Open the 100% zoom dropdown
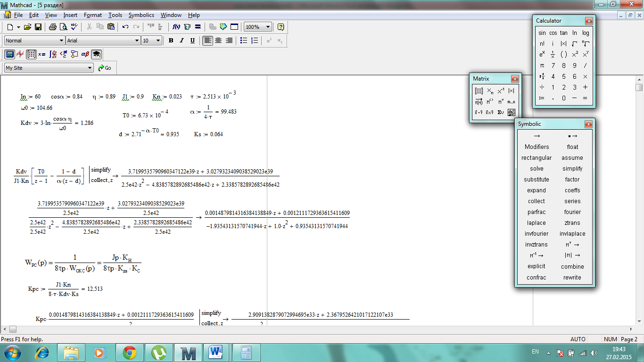Image resolution: width=644 pixels, height=362 pixels. [268, 27]
